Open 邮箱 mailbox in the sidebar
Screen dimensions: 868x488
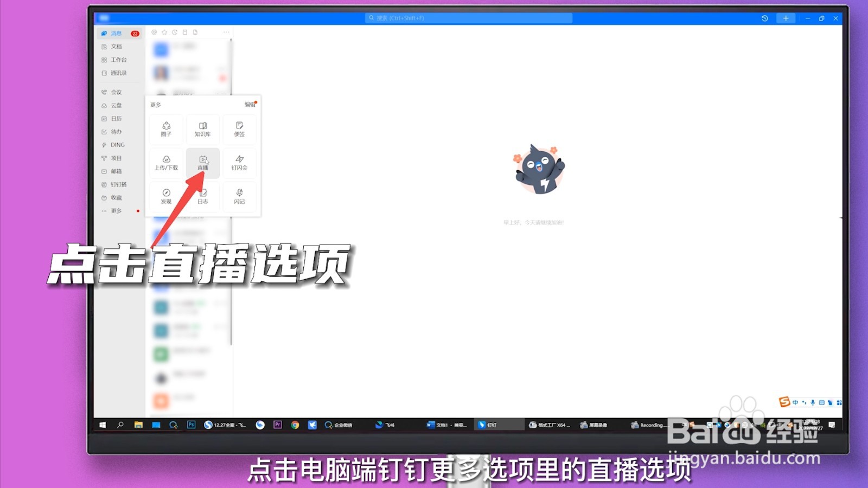click(x=112, y=171)
